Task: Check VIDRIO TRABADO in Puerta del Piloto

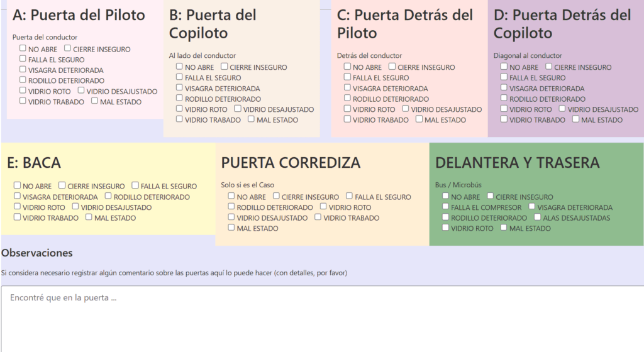Action: point(23,101)
